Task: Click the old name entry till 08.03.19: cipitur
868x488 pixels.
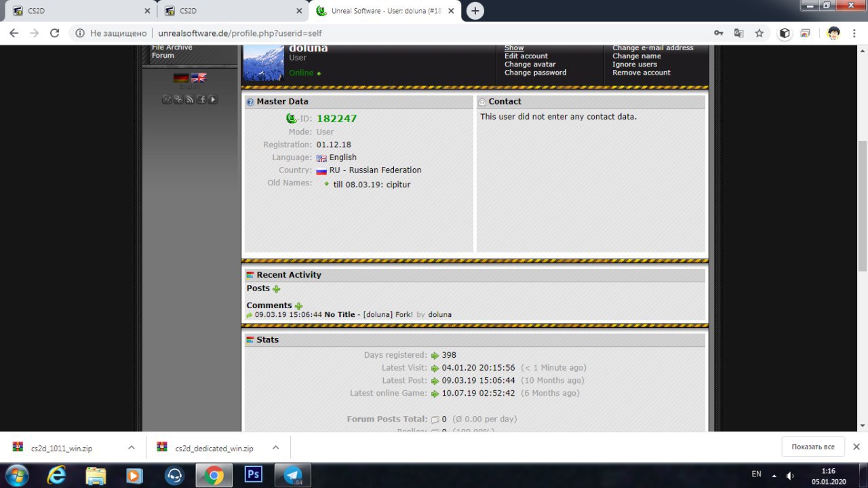Action: point(372,185)
